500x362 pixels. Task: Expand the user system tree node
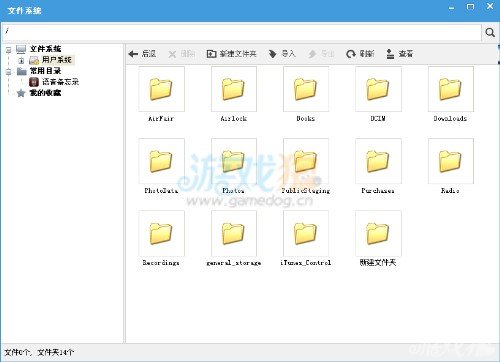(21, 60)
